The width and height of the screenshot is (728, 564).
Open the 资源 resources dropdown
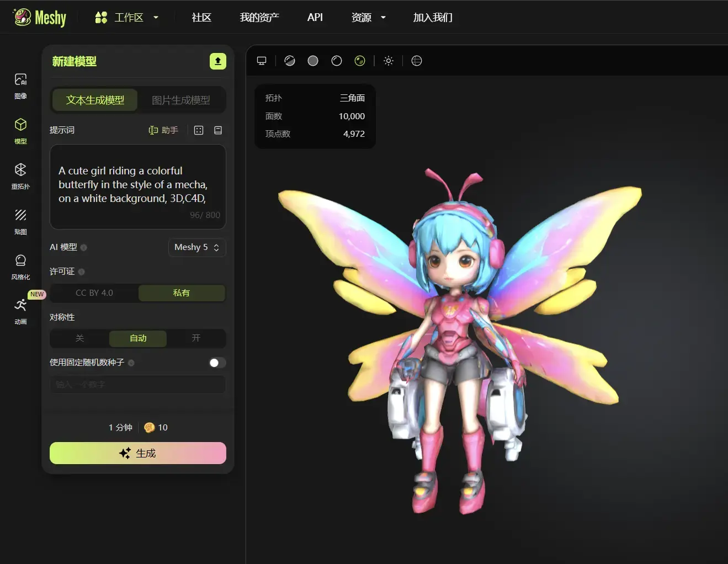point(368,17)
